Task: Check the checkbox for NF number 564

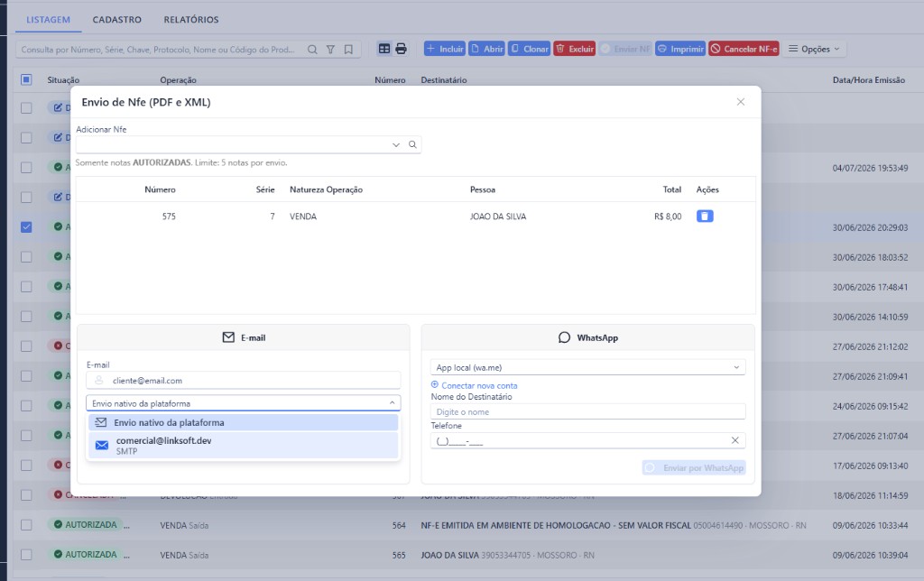Action: point(26,524)
